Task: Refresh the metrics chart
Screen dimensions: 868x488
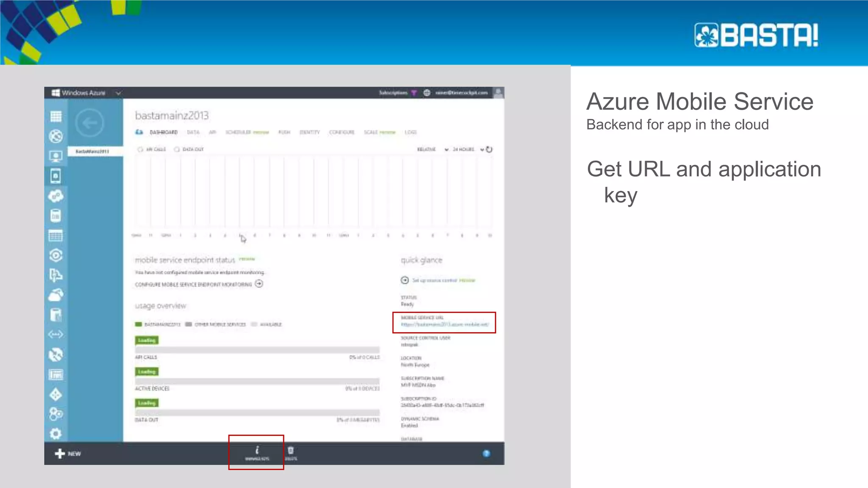Action: [489, 149]
